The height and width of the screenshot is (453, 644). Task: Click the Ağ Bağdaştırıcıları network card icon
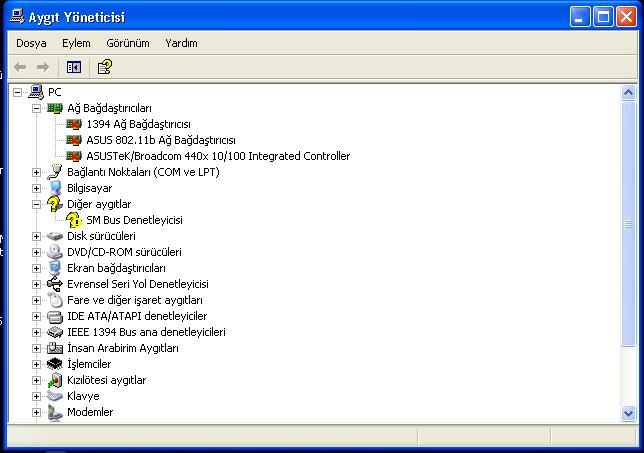pyautogui.click(x=55, y=108)
